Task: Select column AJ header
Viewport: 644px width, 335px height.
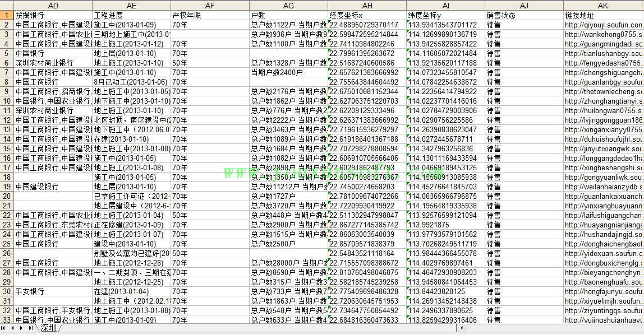Action: [x=524, y=6]
